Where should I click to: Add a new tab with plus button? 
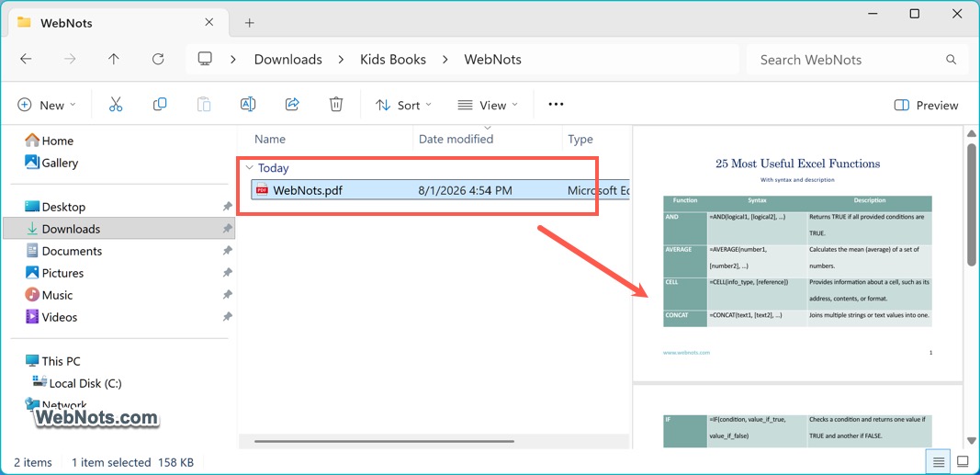[250, 22]
